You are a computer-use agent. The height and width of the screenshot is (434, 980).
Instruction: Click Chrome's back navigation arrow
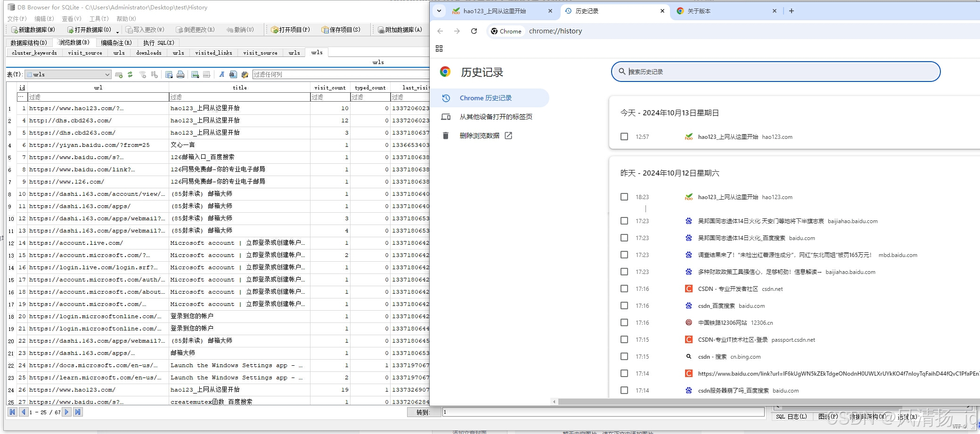(x=440, y=31)
